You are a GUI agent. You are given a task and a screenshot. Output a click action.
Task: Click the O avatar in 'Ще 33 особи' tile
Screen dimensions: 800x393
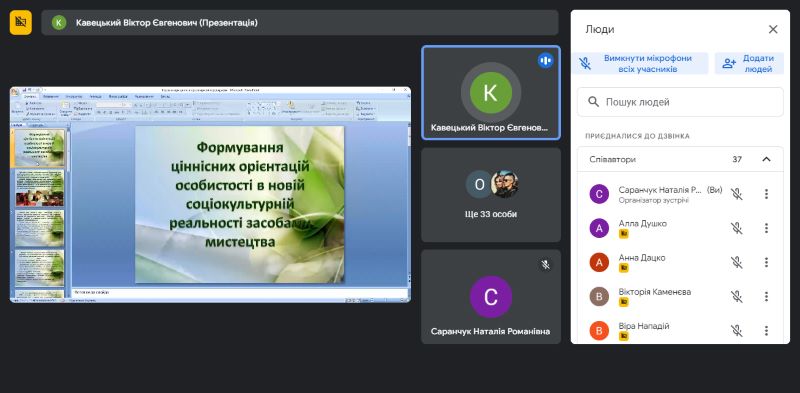479,184
